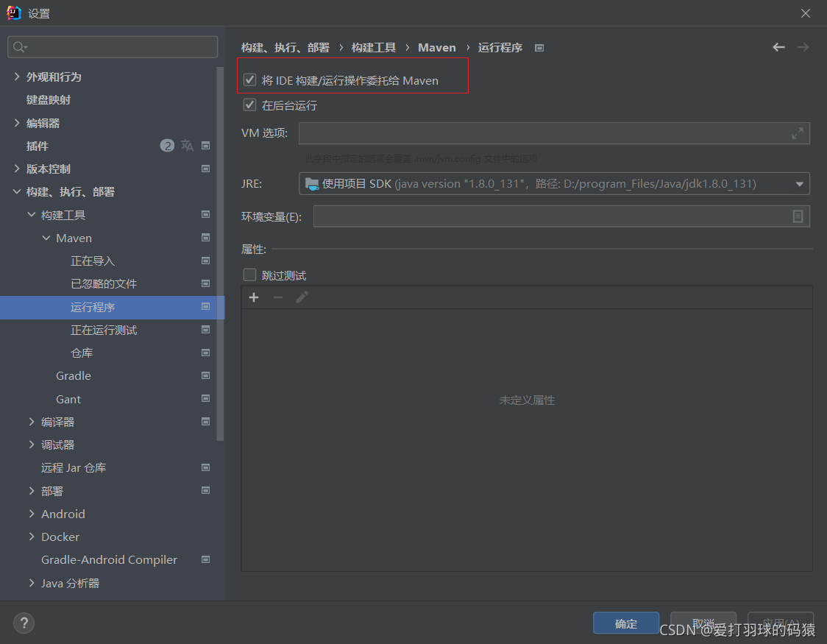Click the project icon on the Gant row
Viewport: 827px width, 644px height.
[x=206, y=399]
